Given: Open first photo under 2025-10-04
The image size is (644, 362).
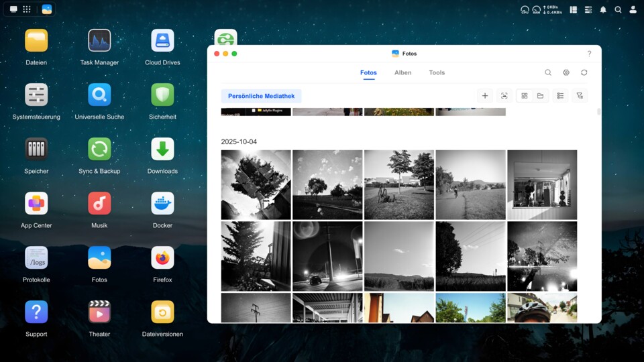Looking at the screenshot, I should pyautogui.click(x=256, y=184).
